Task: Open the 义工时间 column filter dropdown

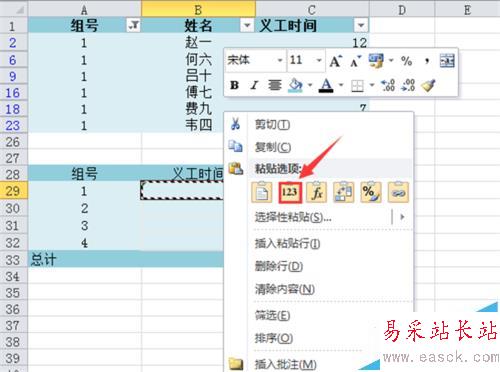Action: [x=360, y=25]
